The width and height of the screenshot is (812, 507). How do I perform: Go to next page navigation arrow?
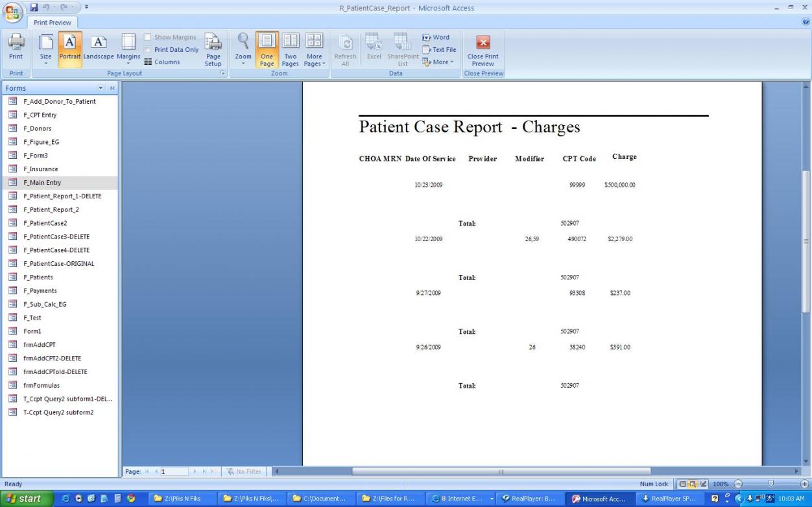click(x=196, y=471)
